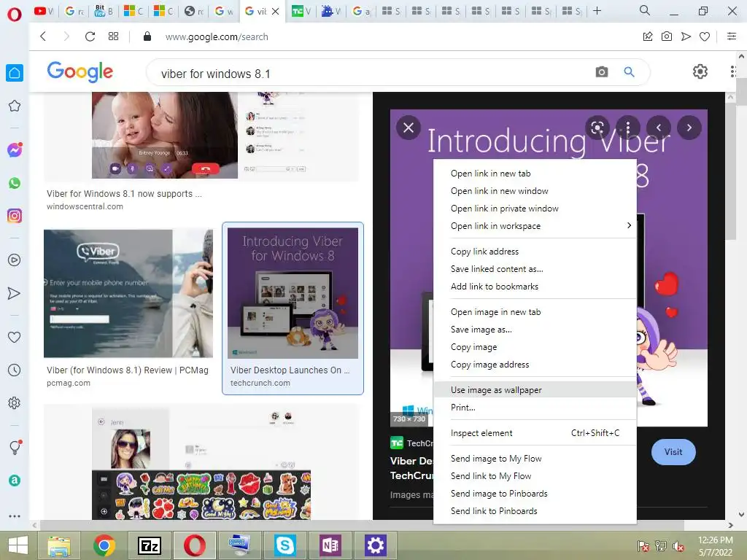Select Copy image menu entry

tap(535, 347)
